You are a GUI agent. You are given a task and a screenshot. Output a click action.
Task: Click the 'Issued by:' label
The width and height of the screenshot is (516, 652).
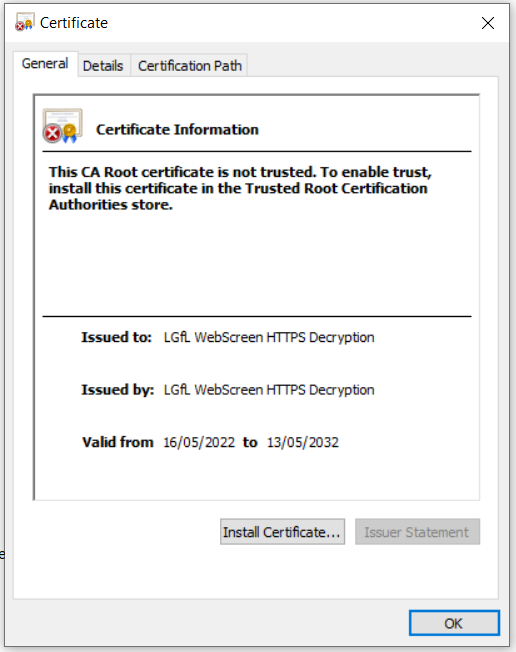tap(118, 390)
